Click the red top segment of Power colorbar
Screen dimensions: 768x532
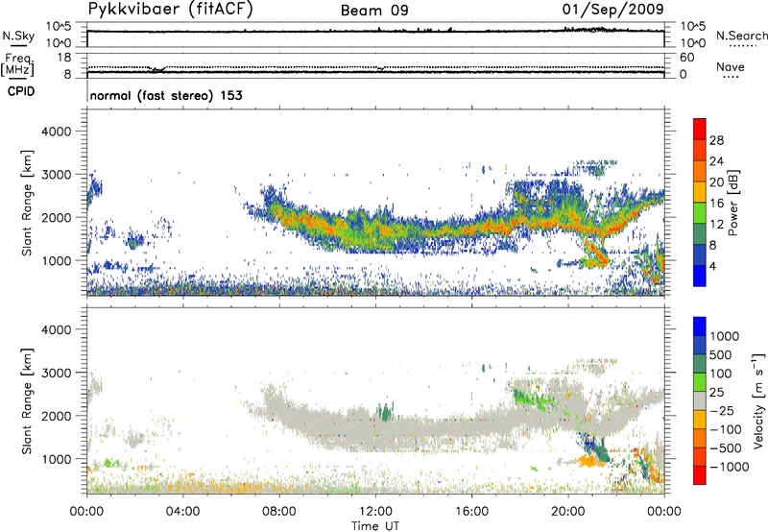[x=700, y=129]
